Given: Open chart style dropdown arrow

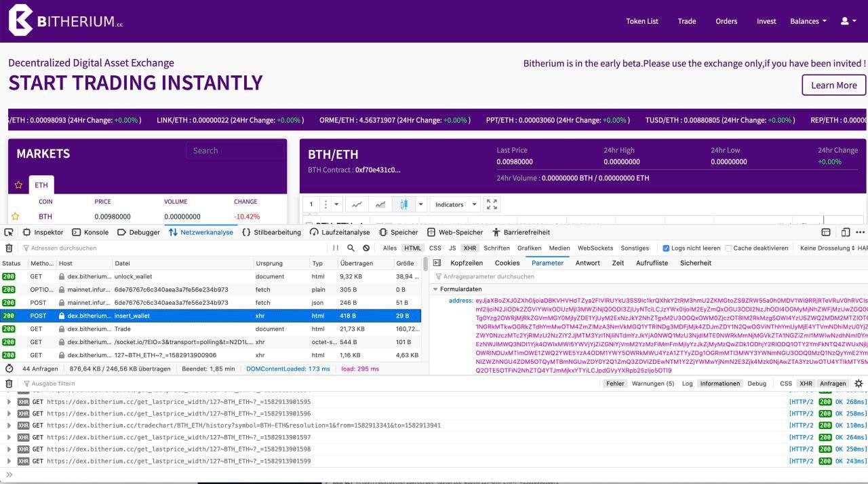Looking at the screenshot, I should coord(420,204).
